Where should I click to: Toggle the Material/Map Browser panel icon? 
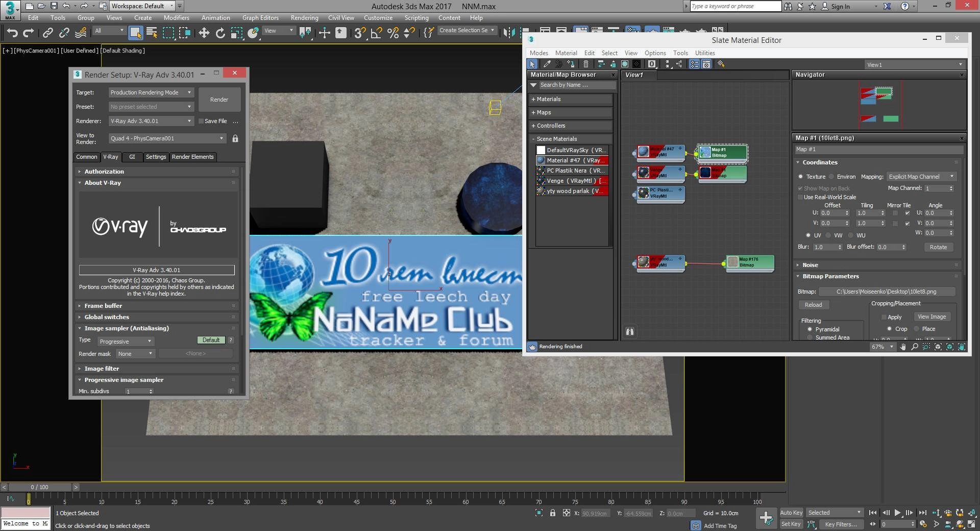coord(694,64)
